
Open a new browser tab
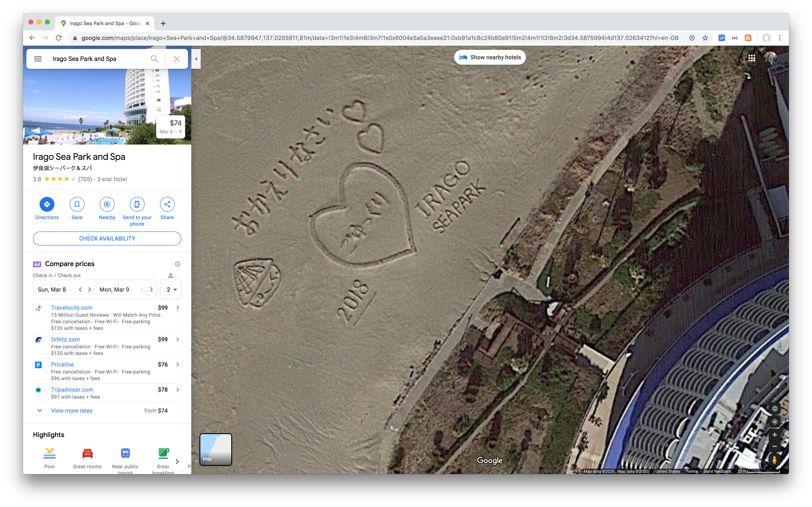click(x=163, y=23)
